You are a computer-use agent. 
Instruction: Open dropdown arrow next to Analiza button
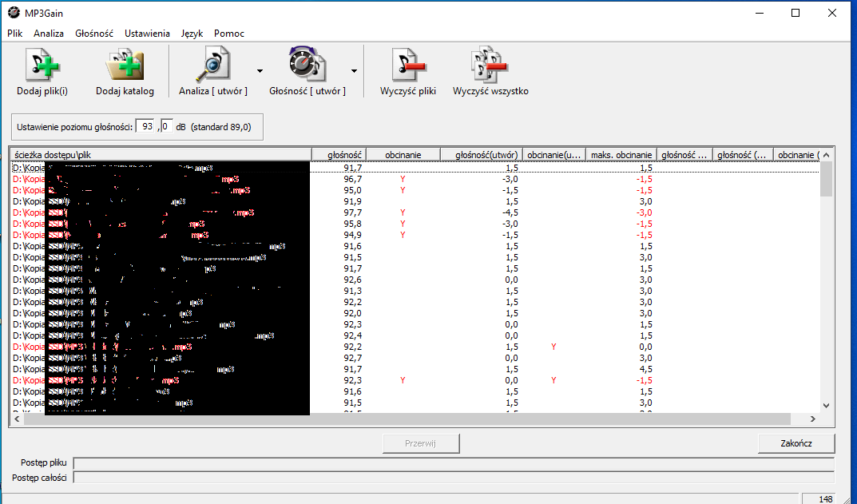[x=260, y=71]
